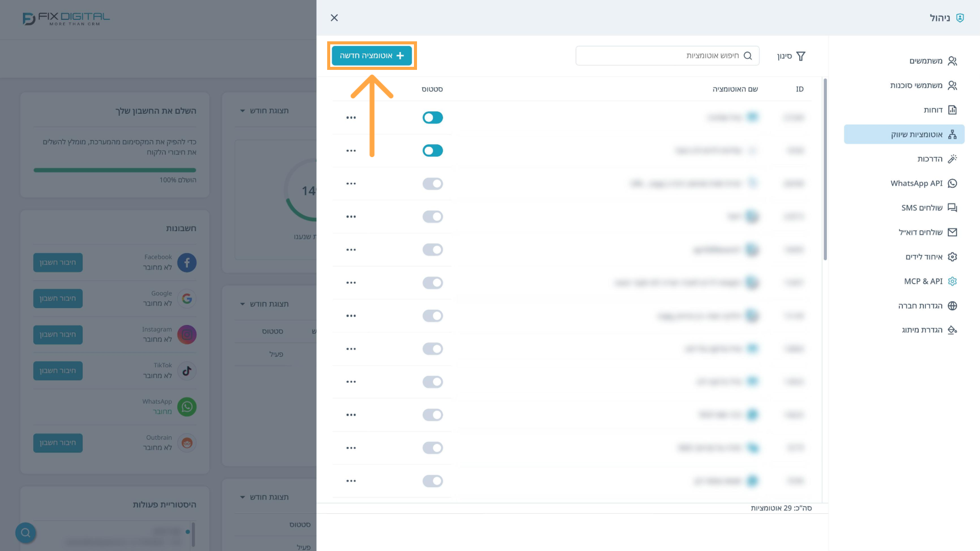Click חיבור חשבון for Google
Screen dimensions: 980x551
[x=58, y=298]
